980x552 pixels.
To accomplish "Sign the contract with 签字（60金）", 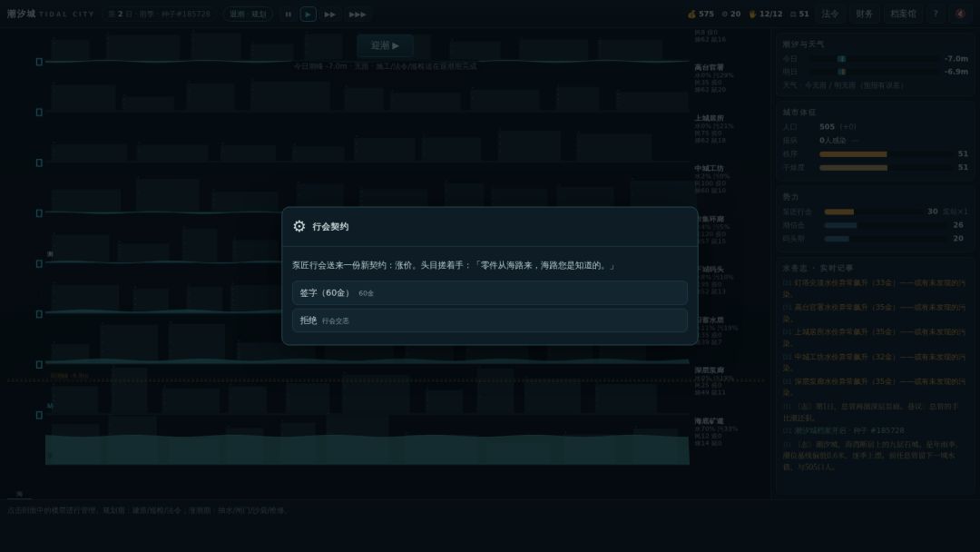I will coord(490,292).
